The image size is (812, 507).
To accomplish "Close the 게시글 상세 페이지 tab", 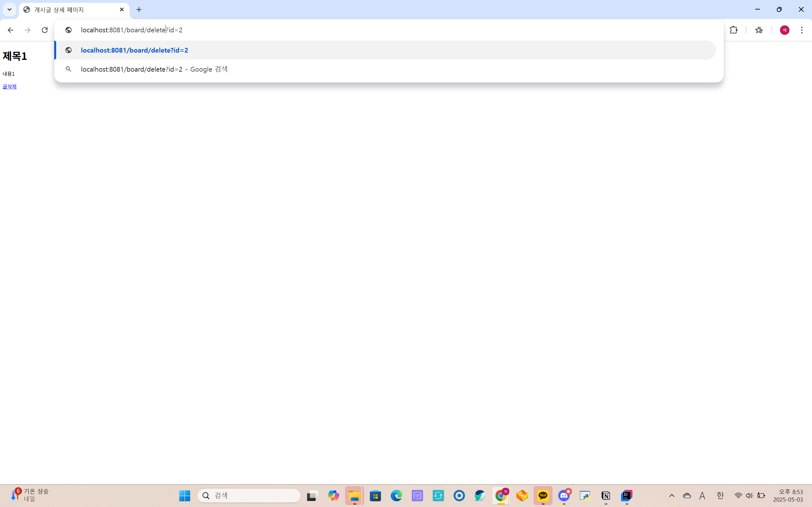I will click(x=122, y=10).
